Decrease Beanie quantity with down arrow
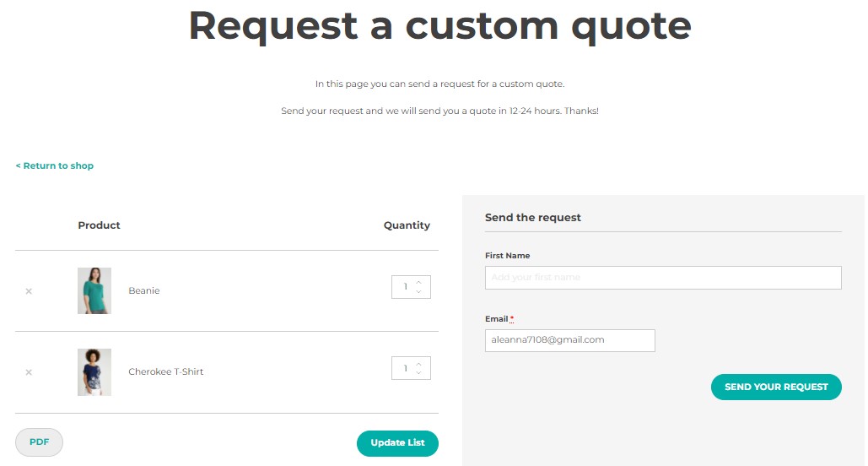The width and height of the screenshot is (868, 466). [419, 292]
